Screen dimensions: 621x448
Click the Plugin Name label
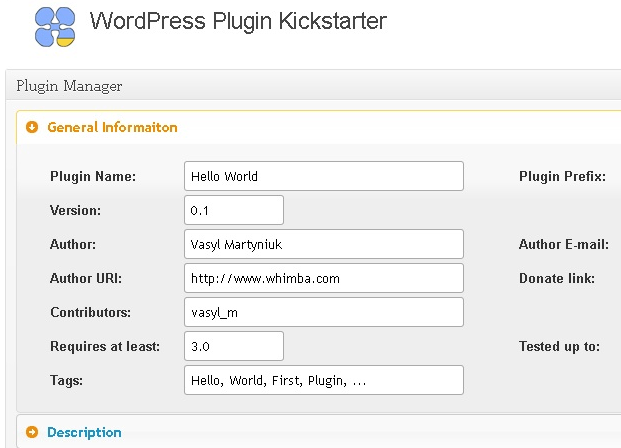coord(93,177)
